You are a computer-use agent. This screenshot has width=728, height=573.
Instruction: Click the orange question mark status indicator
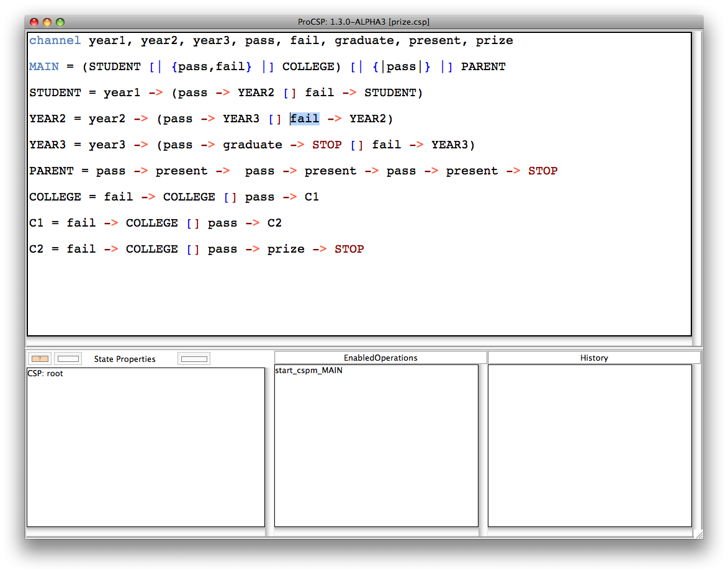pyautogui.click(x=40, y=358)
